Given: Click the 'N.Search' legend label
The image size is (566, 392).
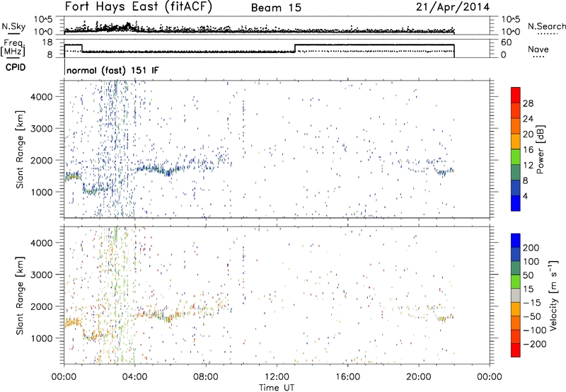Looking at the screenshot, I should coord(547,26).
